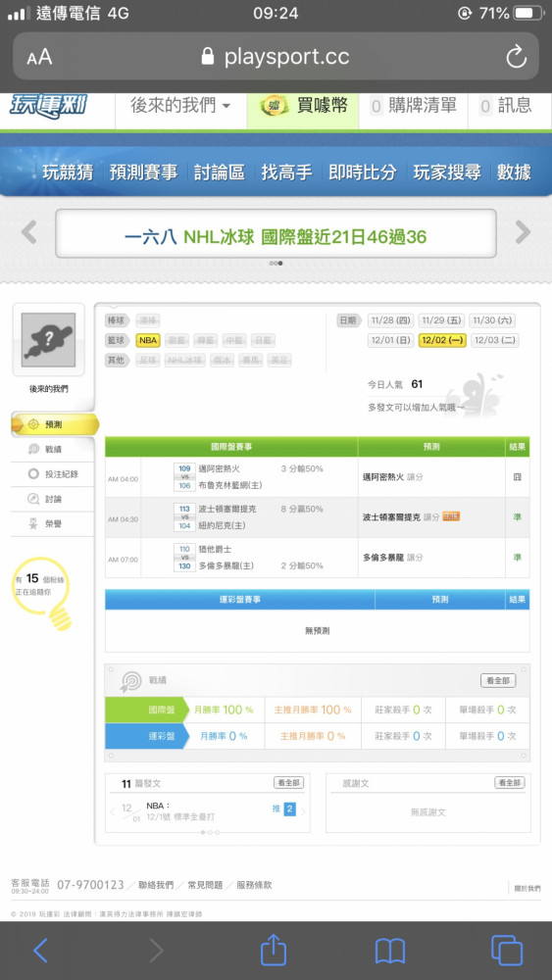Show previous banner with left chevron
The width and height of the screenshot is (552, 980).
pyautogui.click(x=28, y=233)
